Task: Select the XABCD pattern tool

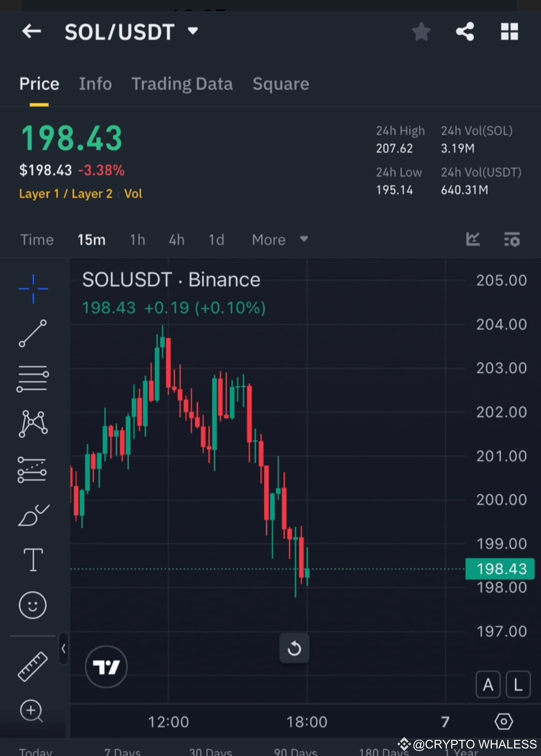Action: tap(33, 423)
